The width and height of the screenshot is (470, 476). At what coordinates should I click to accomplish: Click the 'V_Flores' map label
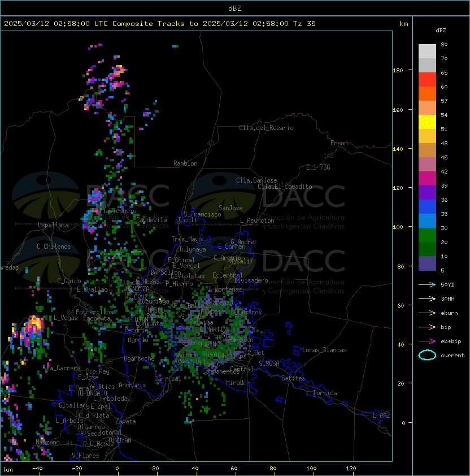coord(85,456)
